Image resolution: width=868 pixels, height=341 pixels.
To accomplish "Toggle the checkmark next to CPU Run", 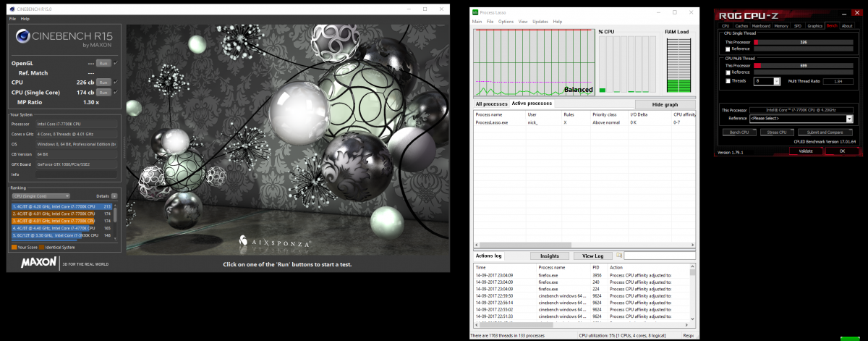I will [115, 83].
